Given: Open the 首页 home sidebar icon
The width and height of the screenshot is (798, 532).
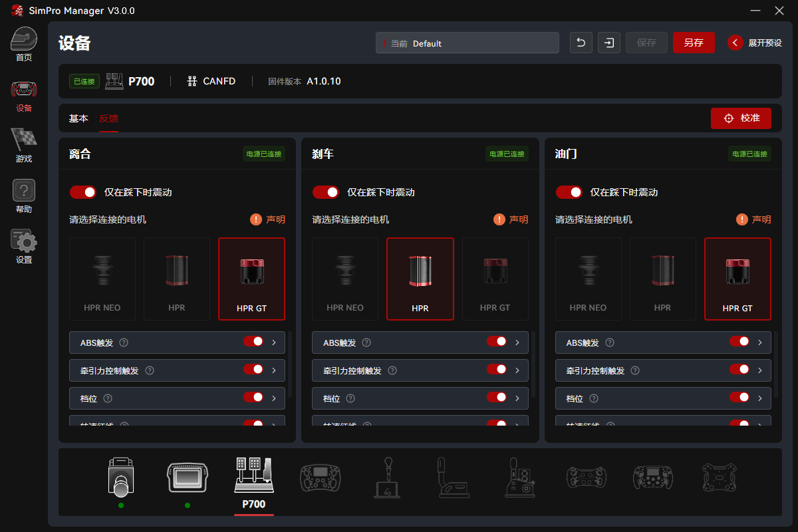Looking at the screenshot, I should click(x=24, y=40).
